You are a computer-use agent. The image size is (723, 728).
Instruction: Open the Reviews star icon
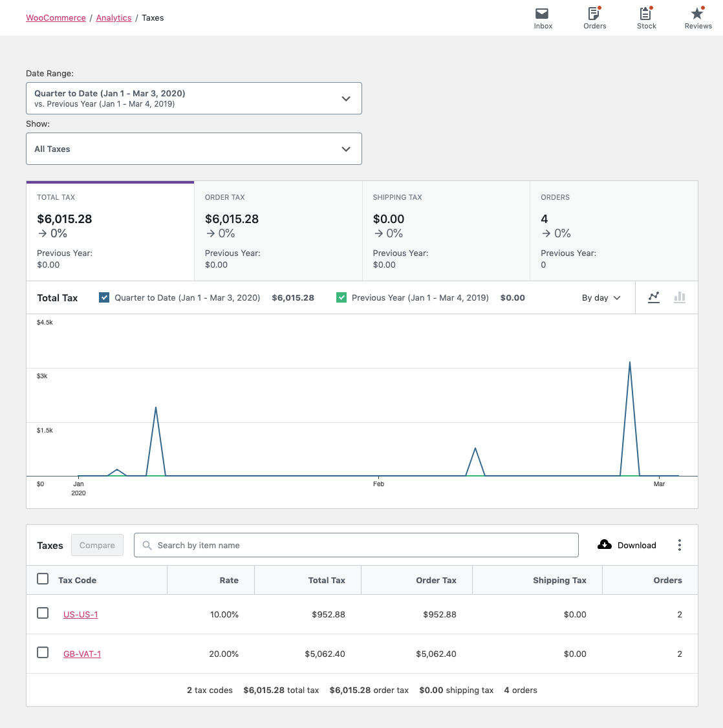pos(698,14)
